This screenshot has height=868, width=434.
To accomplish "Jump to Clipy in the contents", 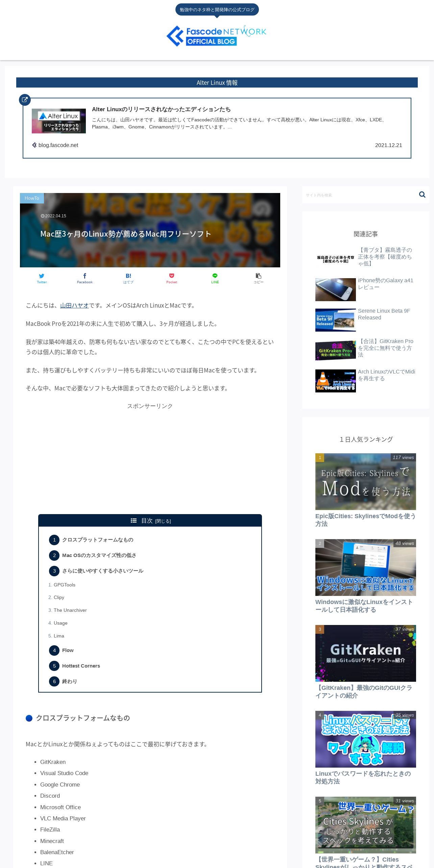I will coord(59,597).
